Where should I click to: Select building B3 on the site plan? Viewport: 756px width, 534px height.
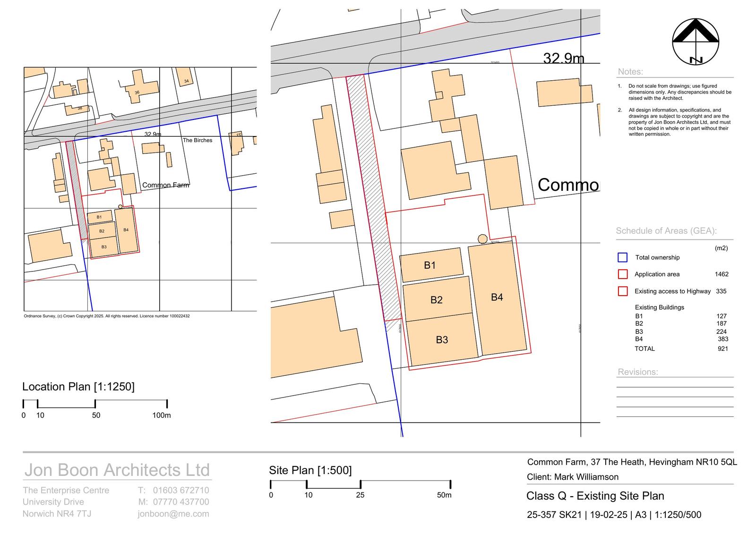442,339
